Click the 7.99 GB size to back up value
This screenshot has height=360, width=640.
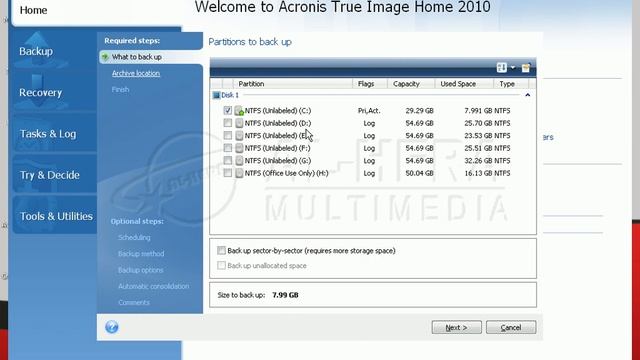click(x=285, y=295)
